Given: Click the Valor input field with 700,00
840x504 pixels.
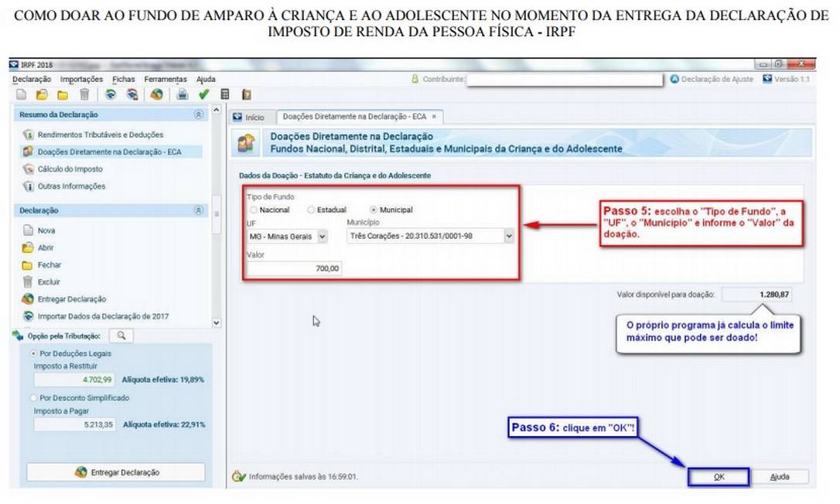Looking at the screenshot, I should click(x=294, y=268).
